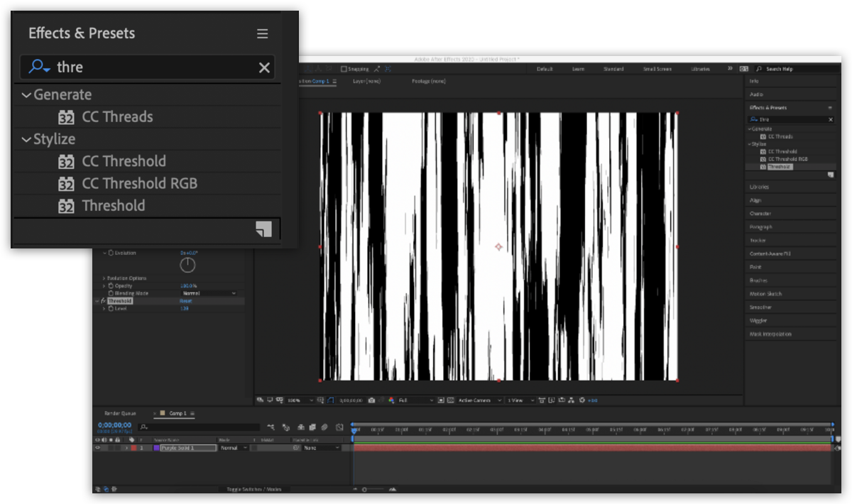This screenshot has width=852, height=504.
Task: Toggle the Opacity stopwatch
Action: (111, 286)
